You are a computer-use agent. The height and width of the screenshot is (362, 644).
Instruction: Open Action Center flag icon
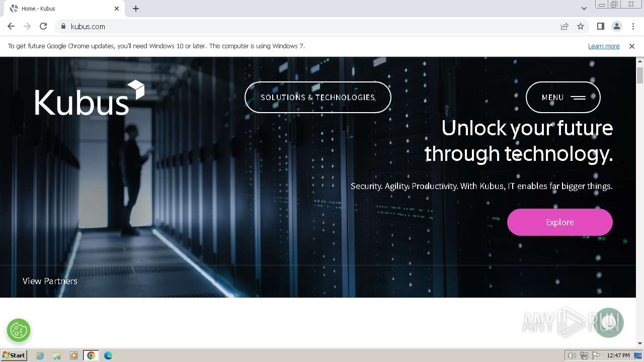pos(596,355)
